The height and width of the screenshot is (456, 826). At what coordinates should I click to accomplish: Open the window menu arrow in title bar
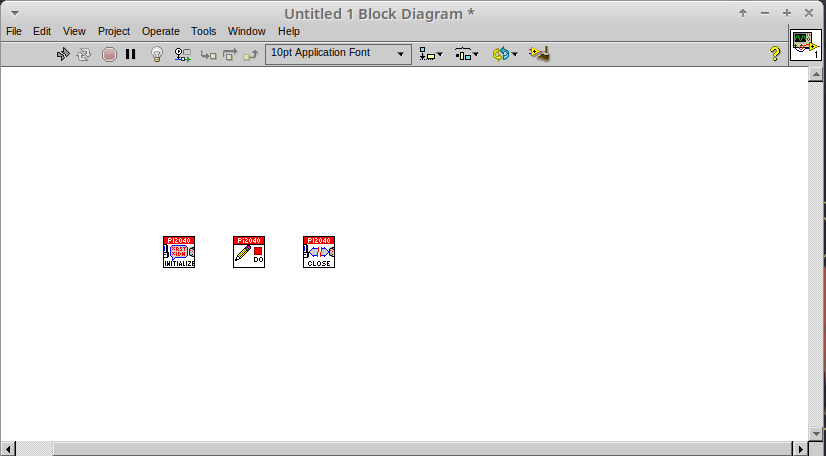[15, 13]
